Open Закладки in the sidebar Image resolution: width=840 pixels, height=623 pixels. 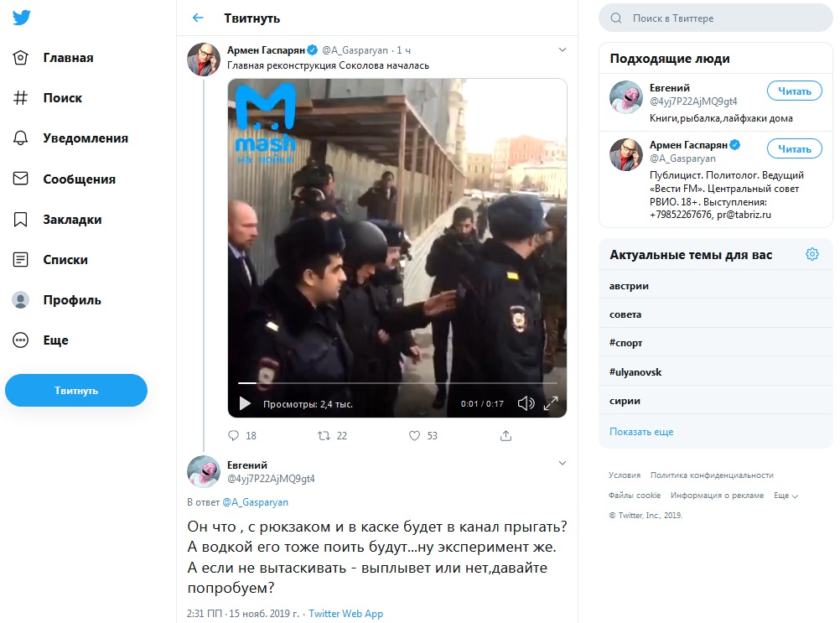[x=72, y=220]
